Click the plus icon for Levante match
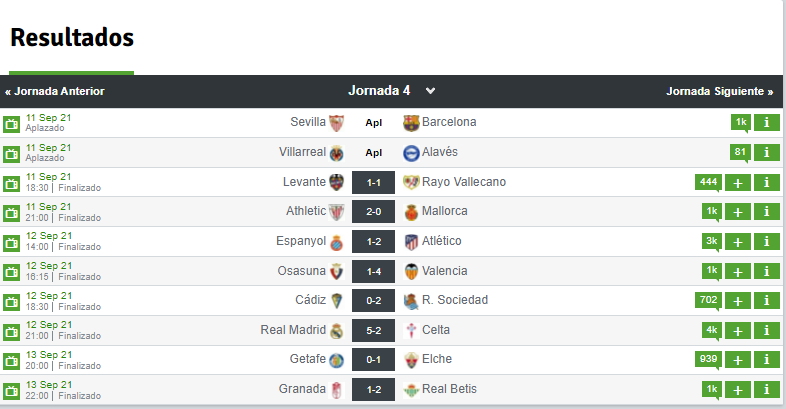Image resolution: width=786 pixels, height=409 pixels. 738,182
